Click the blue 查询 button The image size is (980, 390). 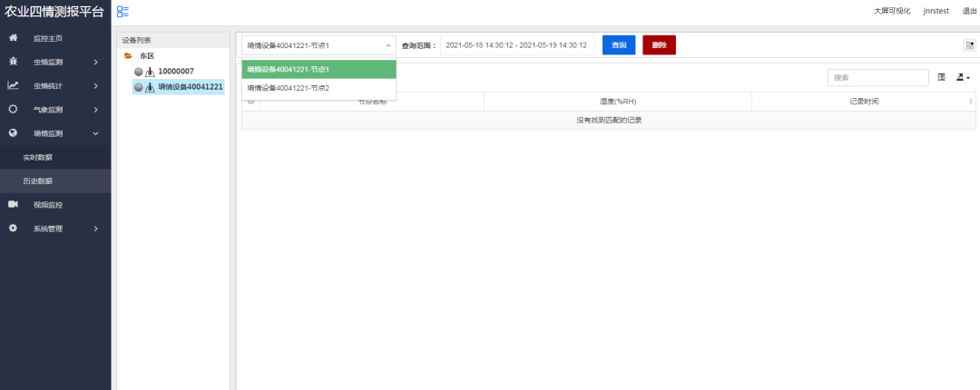click(x=619, y=45)
